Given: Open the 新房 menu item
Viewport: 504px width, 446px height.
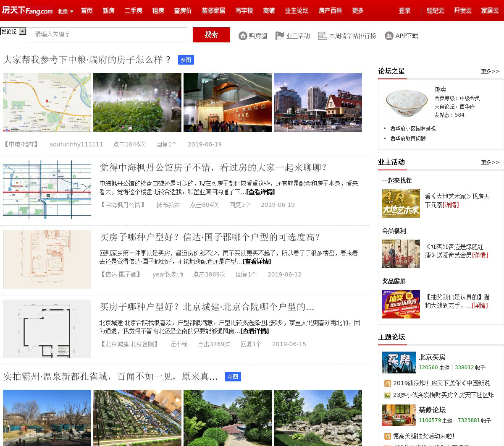Looking at the screenshot, I should point(108,10).
